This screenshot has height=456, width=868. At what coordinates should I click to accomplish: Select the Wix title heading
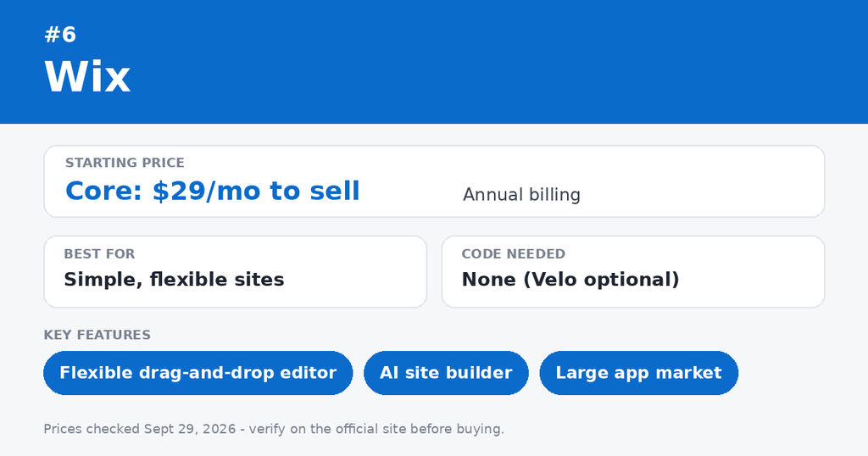click(x=87, y=77)
